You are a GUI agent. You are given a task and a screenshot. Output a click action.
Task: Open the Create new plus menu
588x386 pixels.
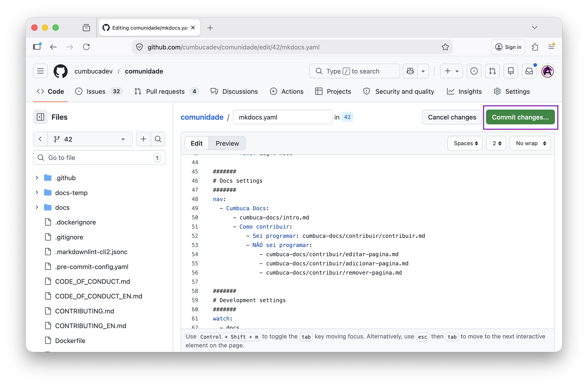pyautogui.click(x=451, y=71)
